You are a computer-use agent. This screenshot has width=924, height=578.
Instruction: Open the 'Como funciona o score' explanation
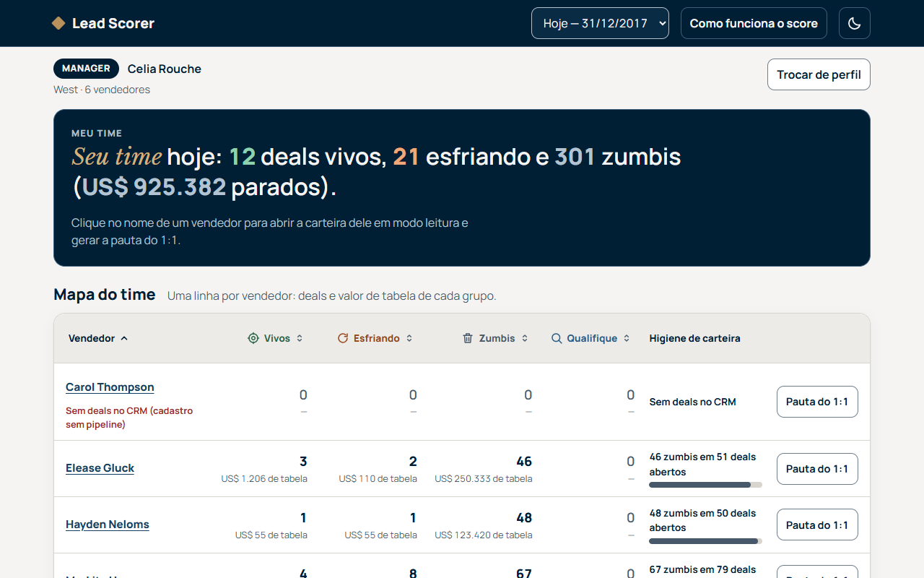click(x=754, y=23)
